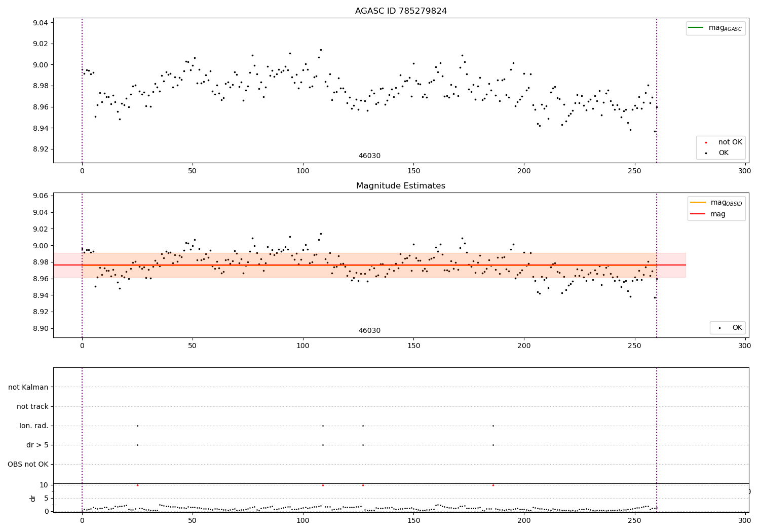This screenshot has height=532, width=760.
Task: Click the red triangle marker near x=25
Action: 137,485
